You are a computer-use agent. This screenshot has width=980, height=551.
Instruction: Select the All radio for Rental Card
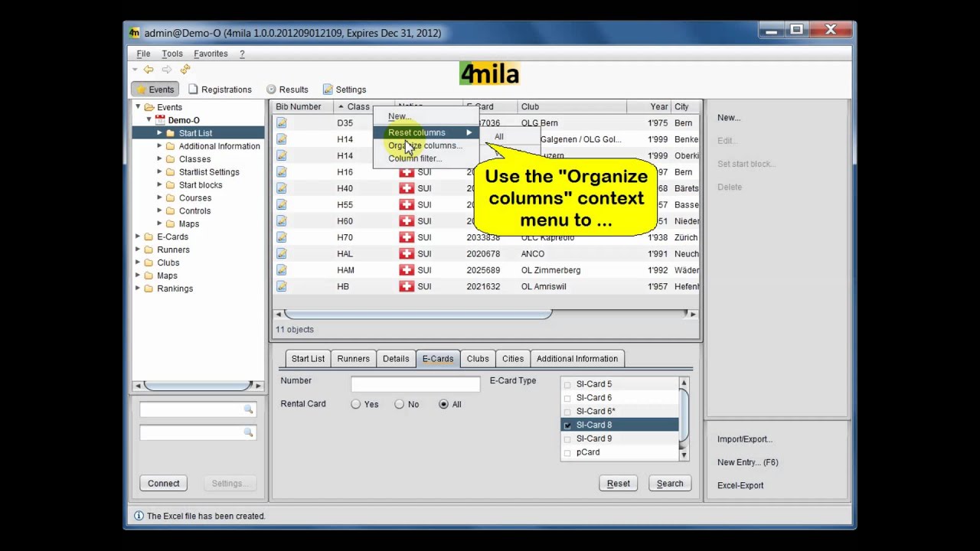[444, 404]
